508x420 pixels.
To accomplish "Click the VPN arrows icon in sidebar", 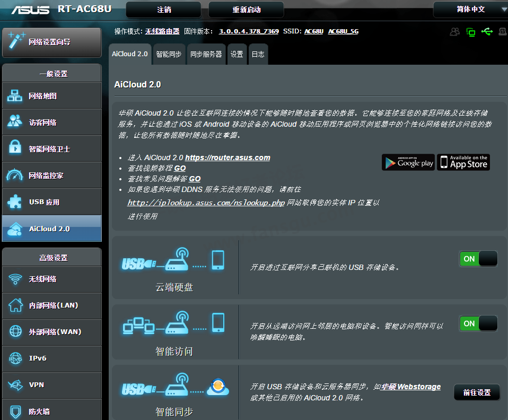I will (x=15, y=384).
